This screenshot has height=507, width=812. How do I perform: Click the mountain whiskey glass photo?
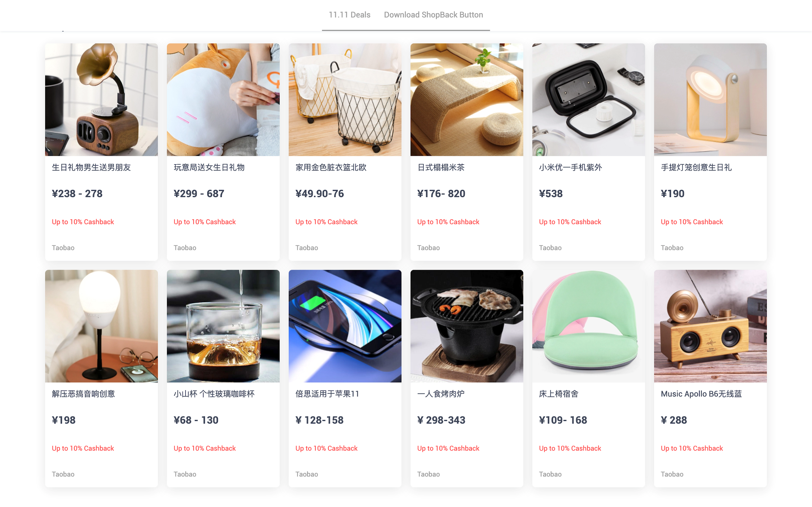pyautogui.click(x=223, y=326)
